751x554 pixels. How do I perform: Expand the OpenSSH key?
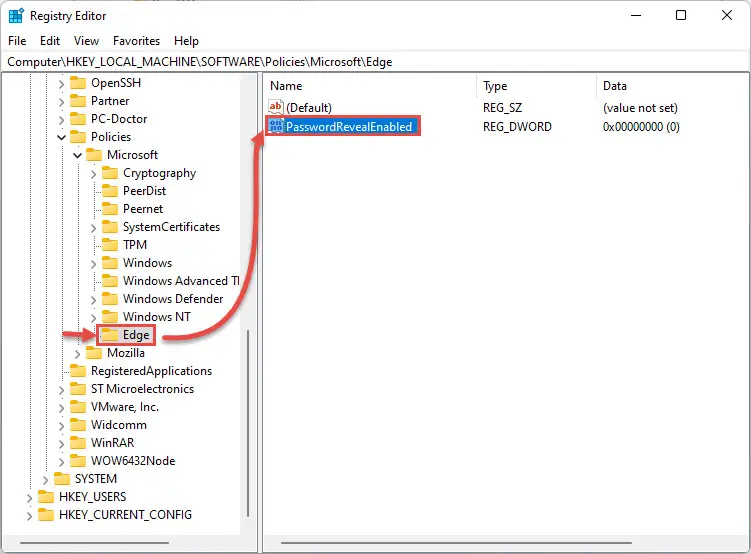coord(61,84)
